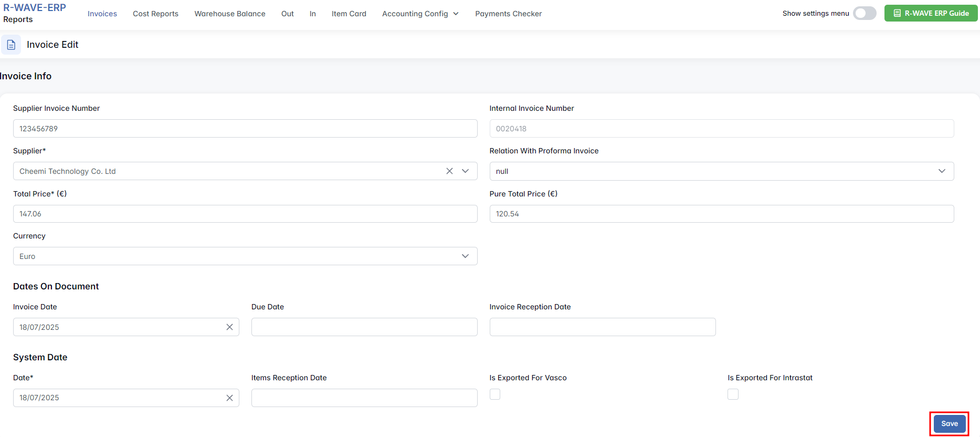
Task: Clear the System Date with X icon
Action: click(x=229, y=398)
